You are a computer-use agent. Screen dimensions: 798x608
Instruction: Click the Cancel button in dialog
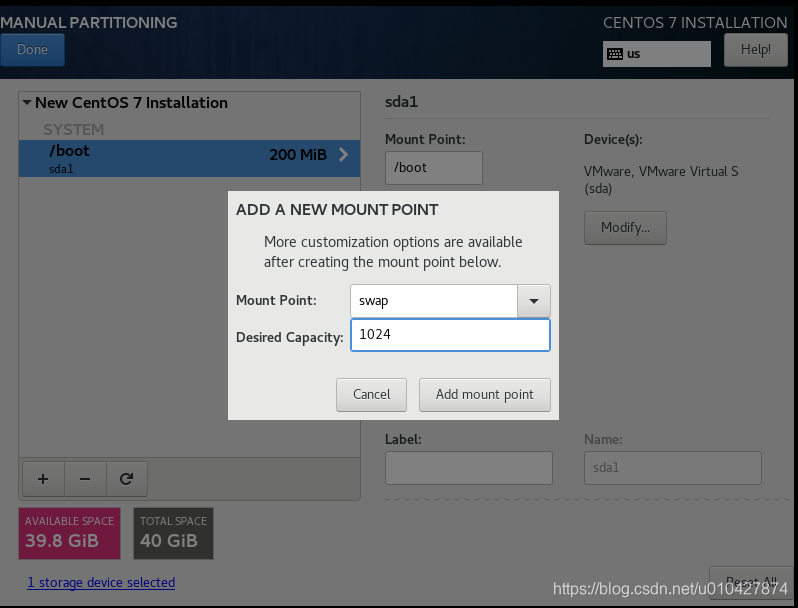(x=372, y=395)
